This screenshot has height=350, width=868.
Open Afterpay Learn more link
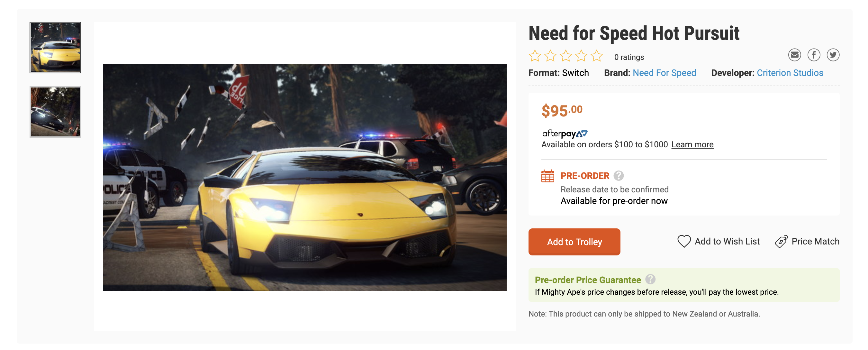tap(692, 145)
